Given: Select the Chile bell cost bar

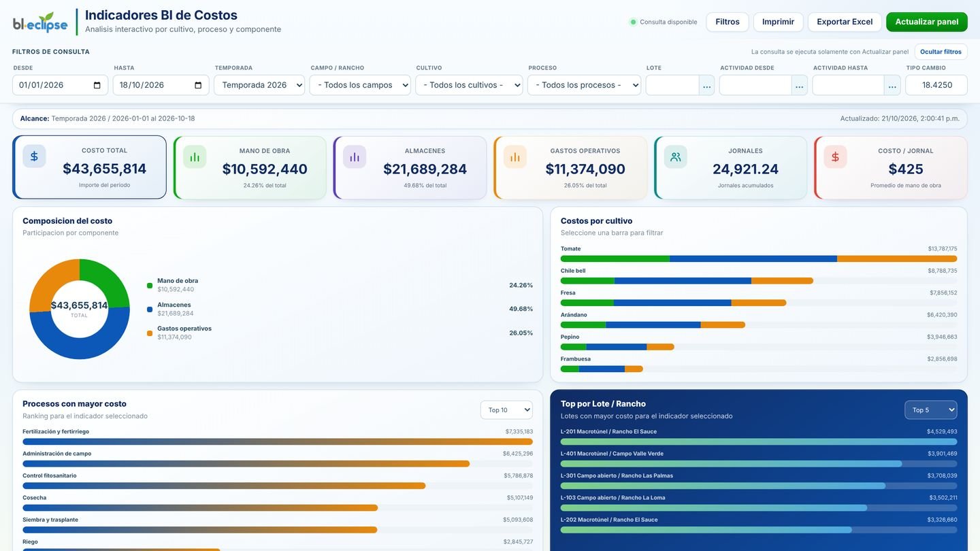Looking at the screenshot, I should coord(759,281).
